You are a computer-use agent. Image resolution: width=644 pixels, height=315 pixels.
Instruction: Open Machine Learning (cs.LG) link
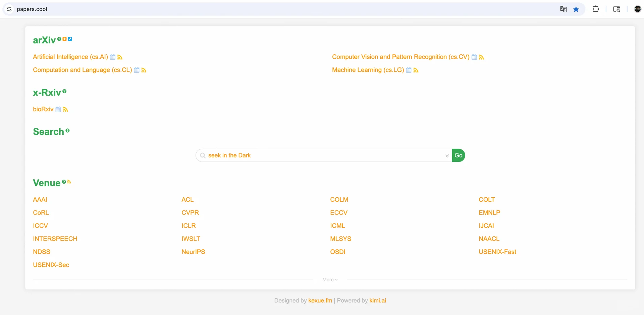point(368,70)
